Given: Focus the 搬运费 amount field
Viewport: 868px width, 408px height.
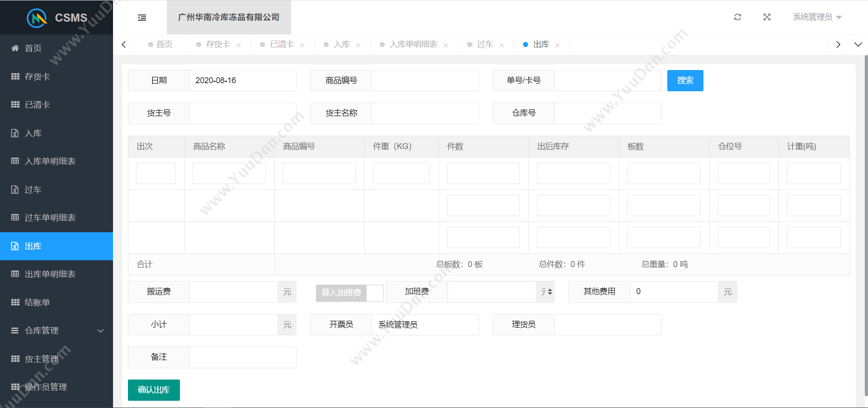Looking at the screenshot, I should [x=234, y=292].
